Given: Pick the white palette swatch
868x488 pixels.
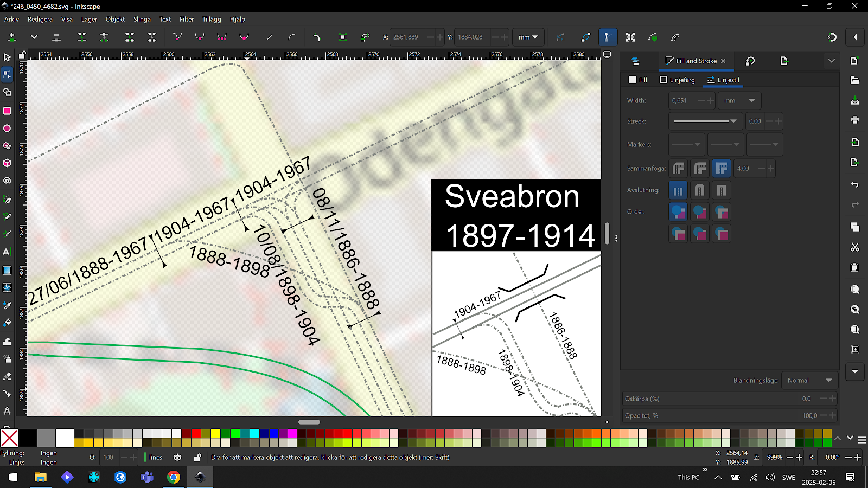Looking at the screenshot, I should click(65, 438).
